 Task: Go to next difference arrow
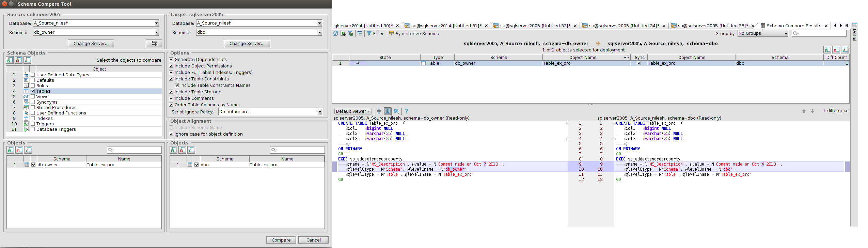812,111
